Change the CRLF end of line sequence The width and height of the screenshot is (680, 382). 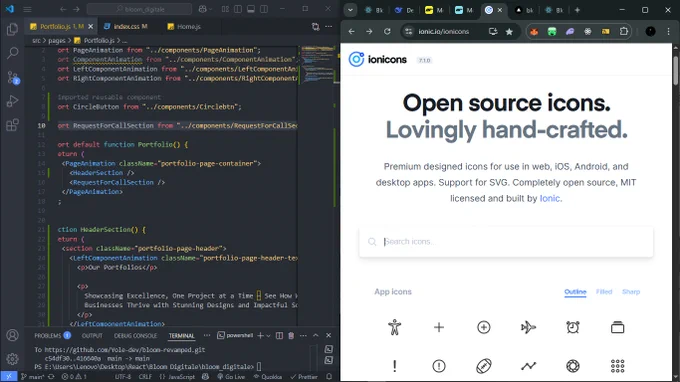(x=145, y=377)
